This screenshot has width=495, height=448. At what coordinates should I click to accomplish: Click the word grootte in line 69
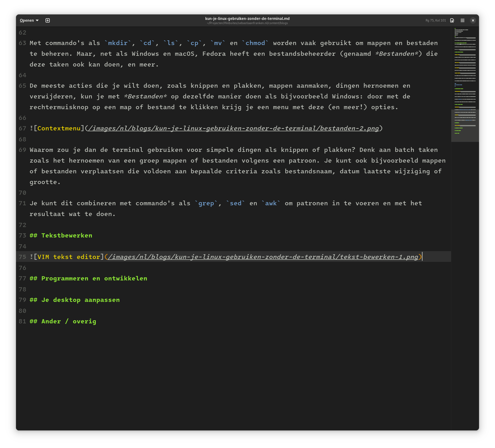coord(43,182)
